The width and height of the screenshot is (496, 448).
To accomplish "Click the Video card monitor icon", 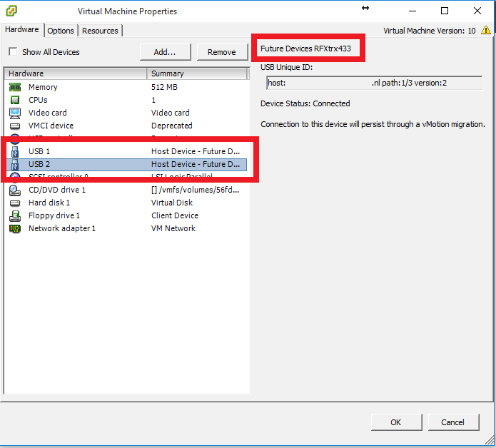I will point(15,113).
